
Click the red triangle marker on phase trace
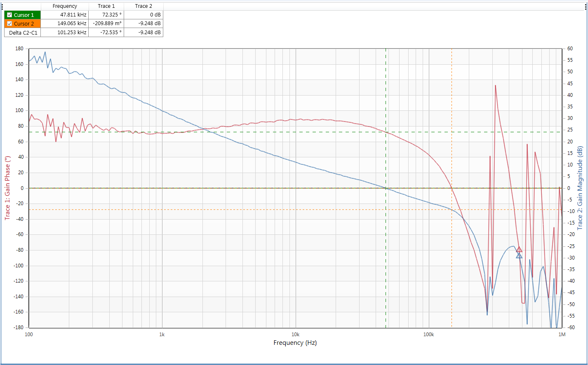pyautogui.click(x=519, y=249)
